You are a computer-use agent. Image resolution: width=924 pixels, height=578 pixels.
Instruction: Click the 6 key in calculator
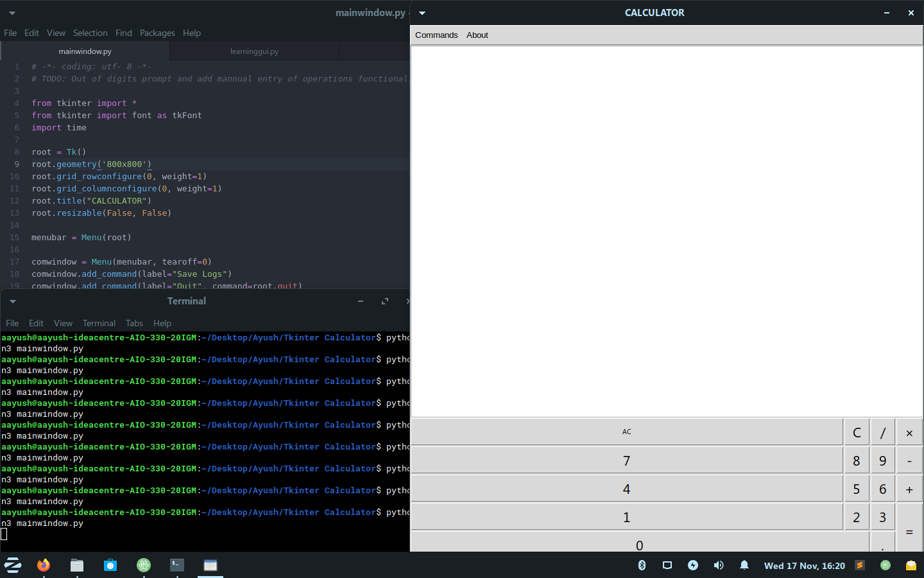tap(883, 489)
